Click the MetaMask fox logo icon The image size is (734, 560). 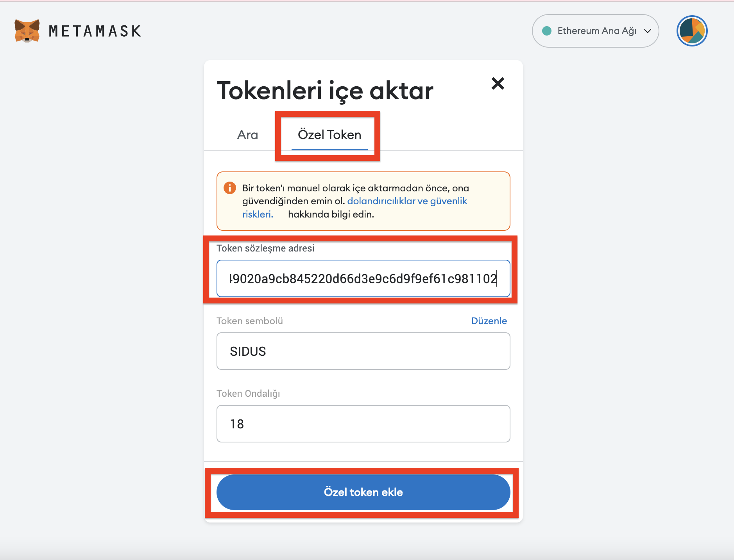coord(27,30)
